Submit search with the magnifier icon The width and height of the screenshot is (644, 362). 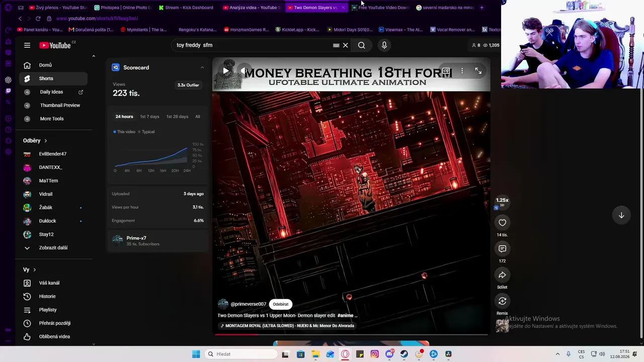pos(361,45)
